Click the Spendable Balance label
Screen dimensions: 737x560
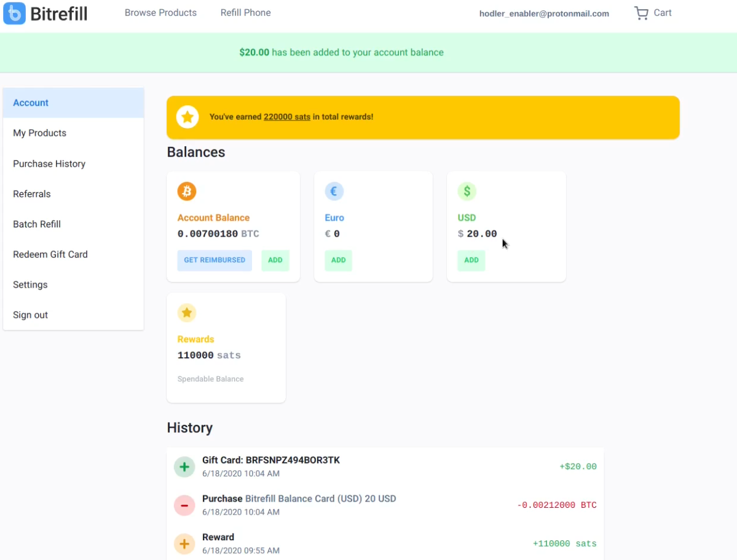(211, 379)
